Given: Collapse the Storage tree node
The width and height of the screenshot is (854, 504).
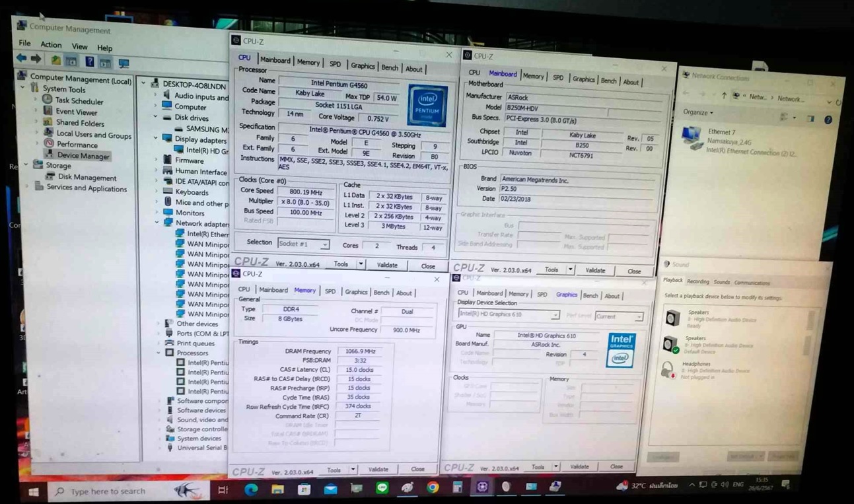Looking at the screenshot, I should [x=26, y=165].
